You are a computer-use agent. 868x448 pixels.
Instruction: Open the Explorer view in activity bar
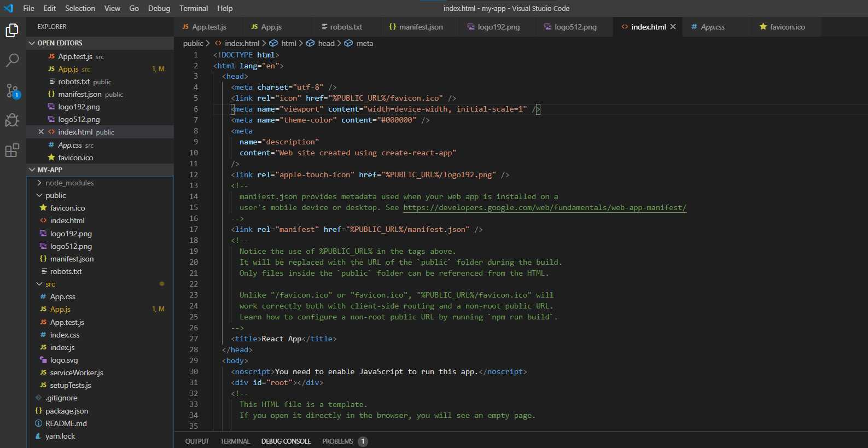coord(12,30)
